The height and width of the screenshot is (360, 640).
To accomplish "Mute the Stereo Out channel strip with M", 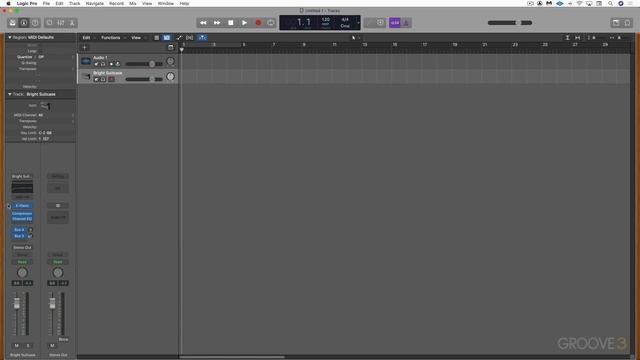I will pyautogui.click(x=52, y=346).
